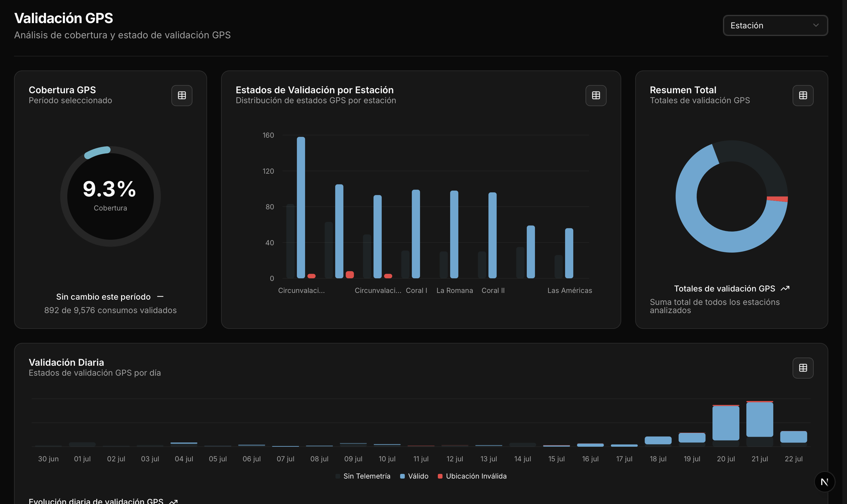Click the chevron arrow in Estación selector
This screenshot has width=847, height=504.
tap(815, 25)
